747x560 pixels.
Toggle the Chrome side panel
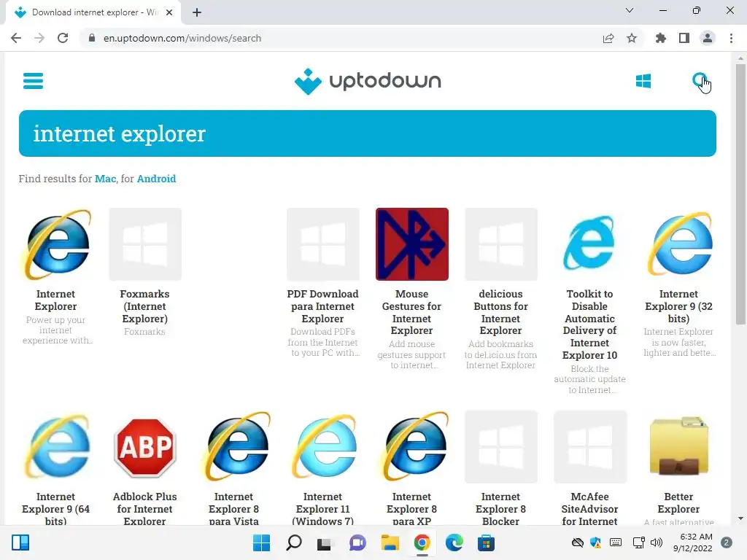(684, 38)
